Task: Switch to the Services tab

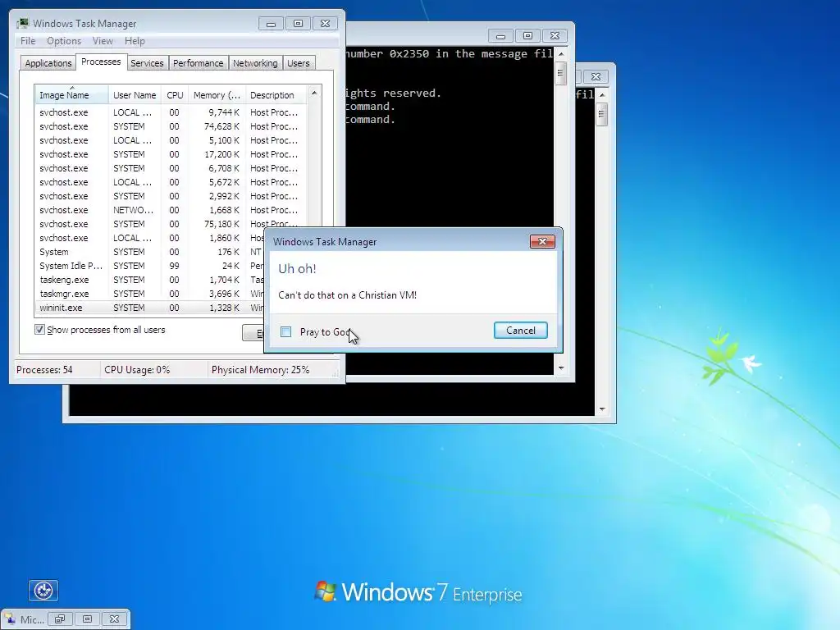Action: point(147,63)
